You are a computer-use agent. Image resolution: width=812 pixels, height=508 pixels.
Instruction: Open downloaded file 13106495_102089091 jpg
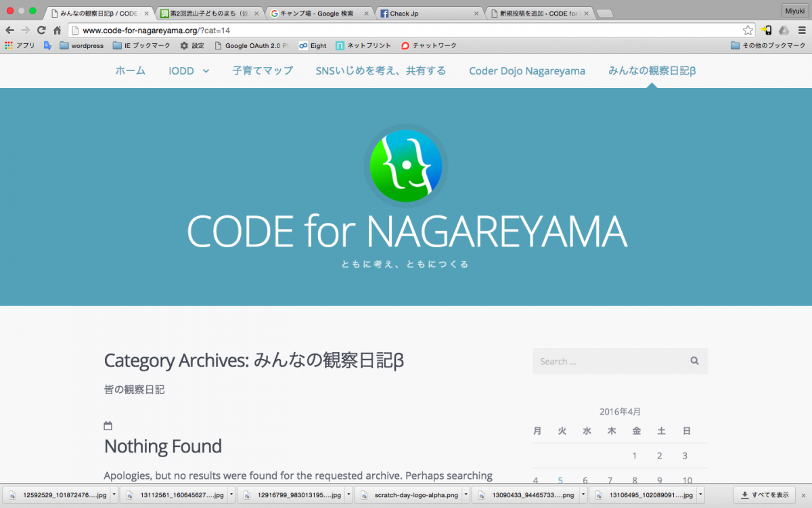point(644,494)
